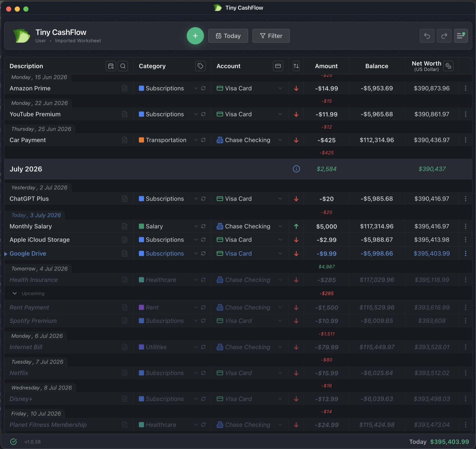
Task: Toggle direction arrow for Internet Bill
Action: (296, 347)
